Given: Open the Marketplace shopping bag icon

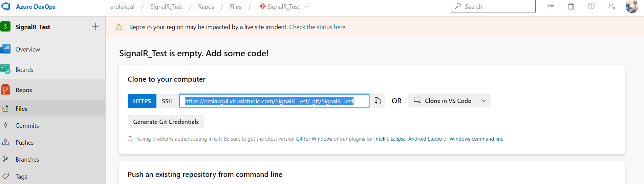Looking at the screenshot, I should 571,6.
